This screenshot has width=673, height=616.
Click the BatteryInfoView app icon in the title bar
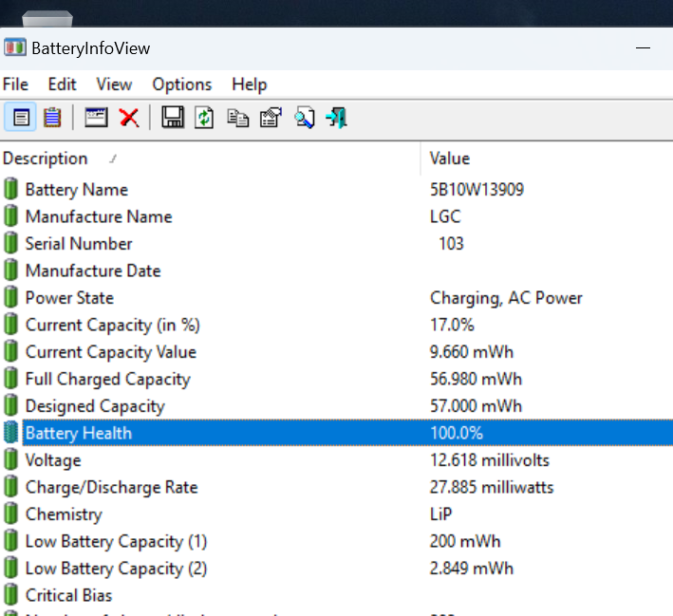(x=15, y=47)
